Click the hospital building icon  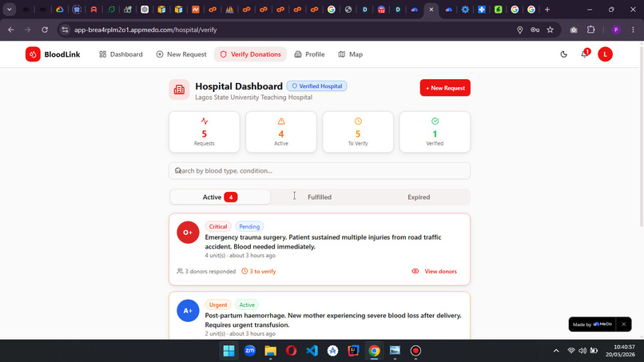pyautogui.click(x=179, y=90)
